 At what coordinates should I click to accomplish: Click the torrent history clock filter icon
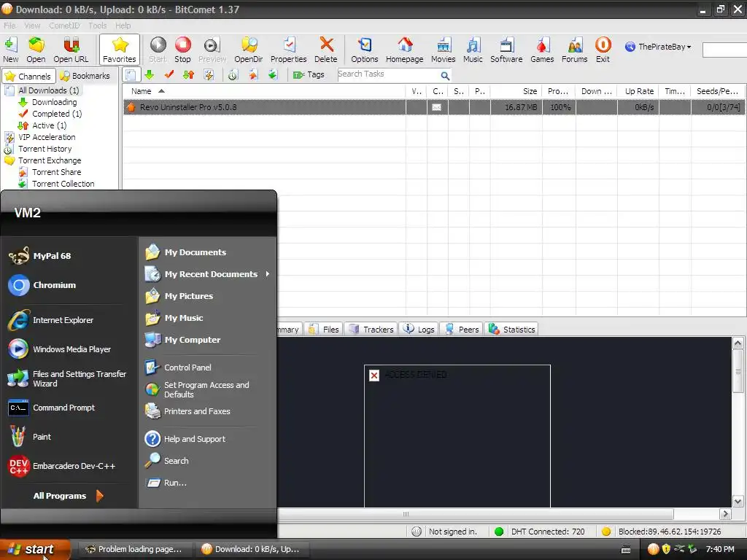tap(233, 75)
